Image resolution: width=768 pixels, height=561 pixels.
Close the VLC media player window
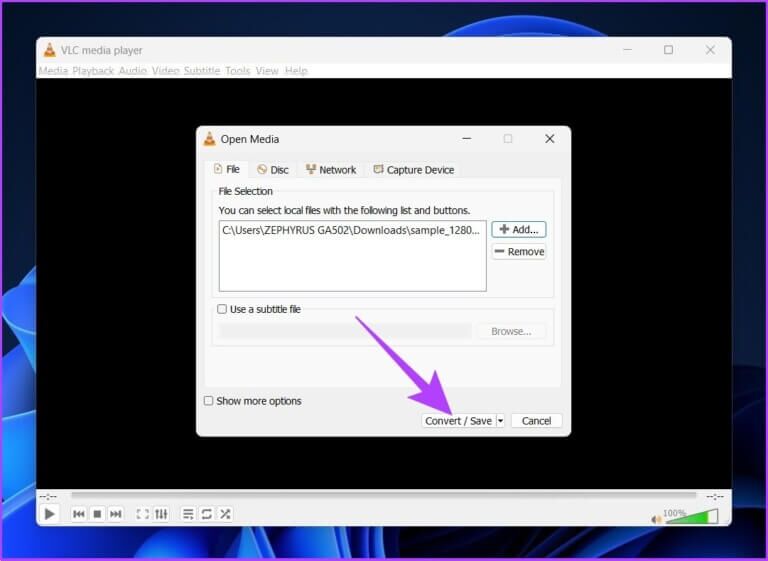(710, 50)
